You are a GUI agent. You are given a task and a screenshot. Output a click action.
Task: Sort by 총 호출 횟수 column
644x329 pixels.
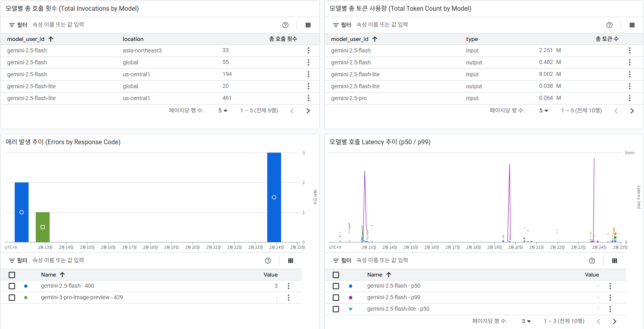283,39
